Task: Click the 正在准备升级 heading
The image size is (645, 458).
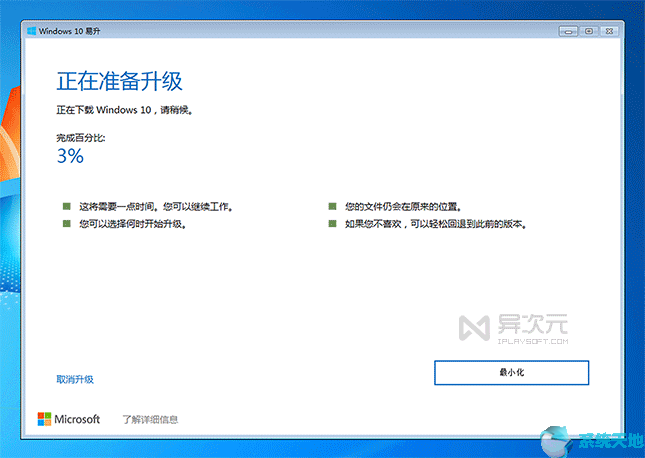Action: 119,81
